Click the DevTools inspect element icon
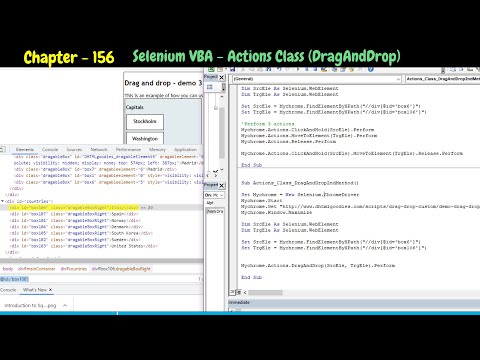Image resolution: width=480 pixels, height=360 pixels. (2, 149)
